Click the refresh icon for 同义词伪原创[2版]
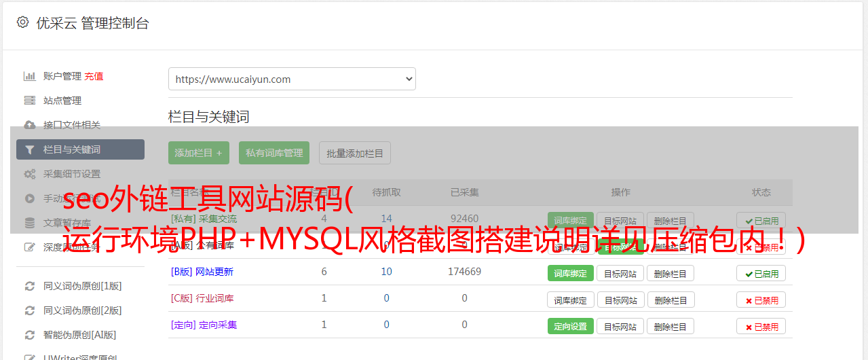This screenshot has height=360, width=868. (x=30, y=310)
